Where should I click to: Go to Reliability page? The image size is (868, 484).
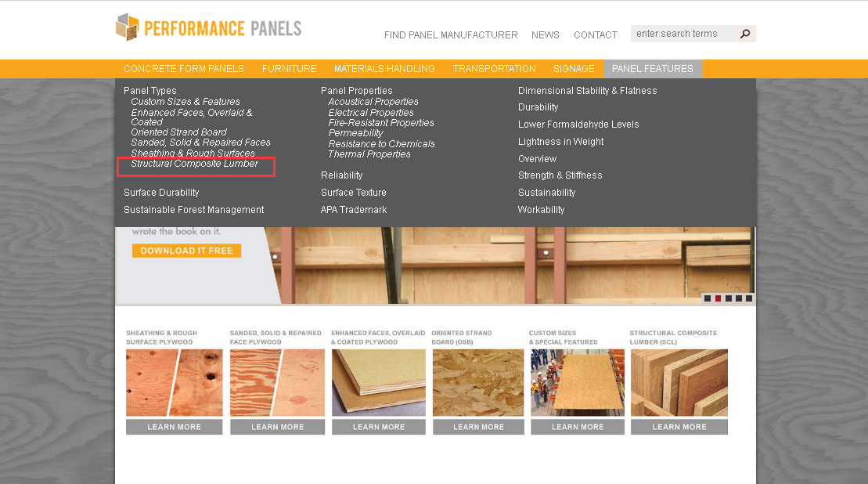click(x=341, y=175)
